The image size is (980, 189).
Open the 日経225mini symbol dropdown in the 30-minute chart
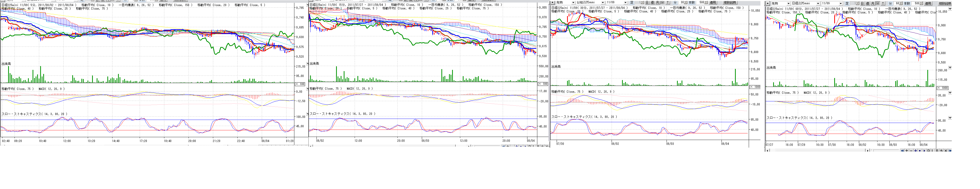[x=603, y=3]
